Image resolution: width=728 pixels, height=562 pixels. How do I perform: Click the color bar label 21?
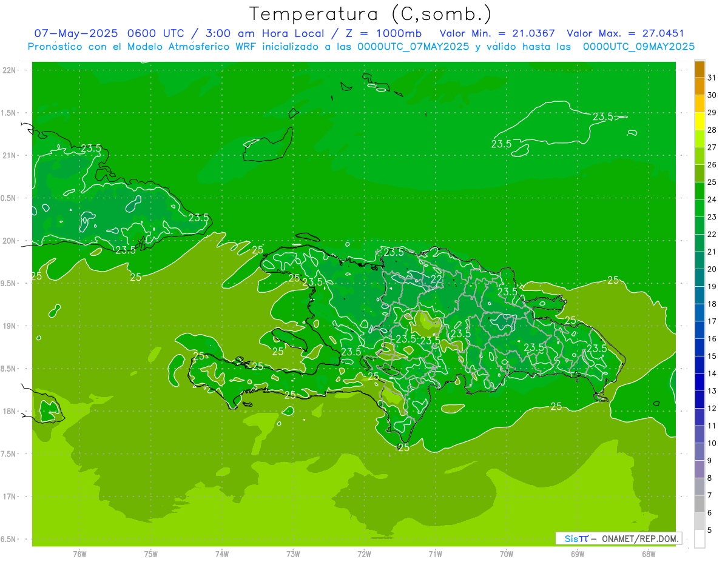[x=712, y=252]
